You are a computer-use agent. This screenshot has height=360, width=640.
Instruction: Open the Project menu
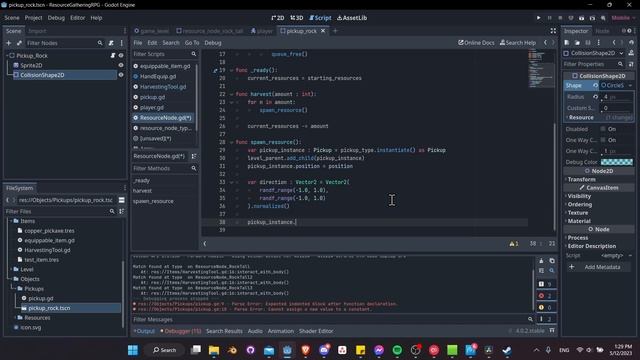point(33,18)
